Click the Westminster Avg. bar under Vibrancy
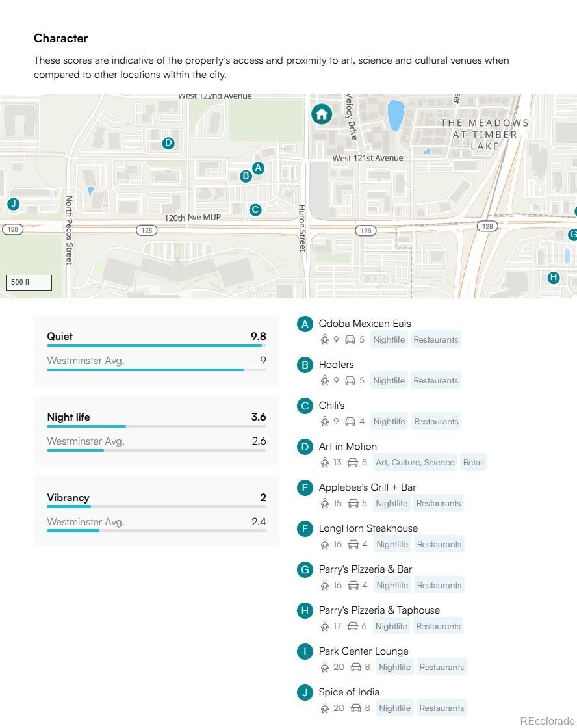577x728 pixels. point(157,531)
